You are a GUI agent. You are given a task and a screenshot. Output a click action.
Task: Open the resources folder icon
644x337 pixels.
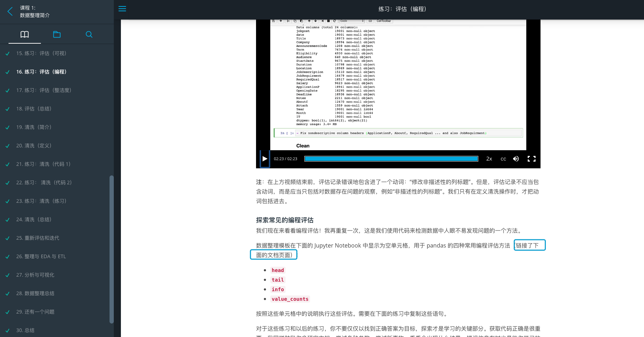pyautogui.click(x=57, y=34)
